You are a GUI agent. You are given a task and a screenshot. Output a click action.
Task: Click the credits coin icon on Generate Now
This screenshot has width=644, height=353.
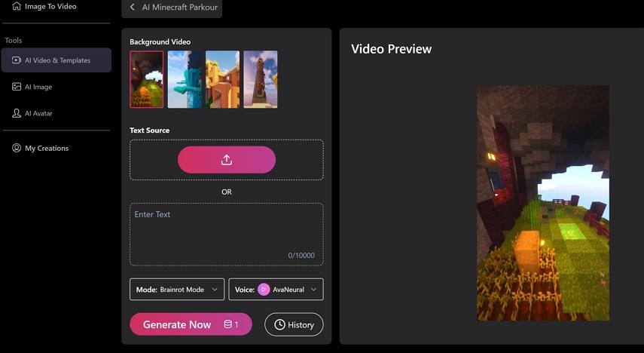pyautogui.click(x=228, y=324)
